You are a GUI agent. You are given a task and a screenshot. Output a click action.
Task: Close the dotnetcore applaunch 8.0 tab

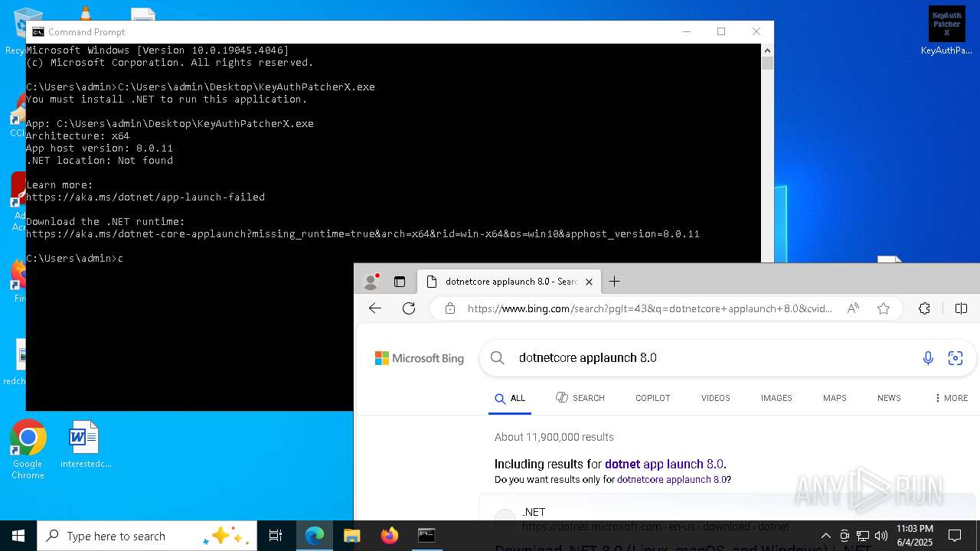[x=589, y=282]
